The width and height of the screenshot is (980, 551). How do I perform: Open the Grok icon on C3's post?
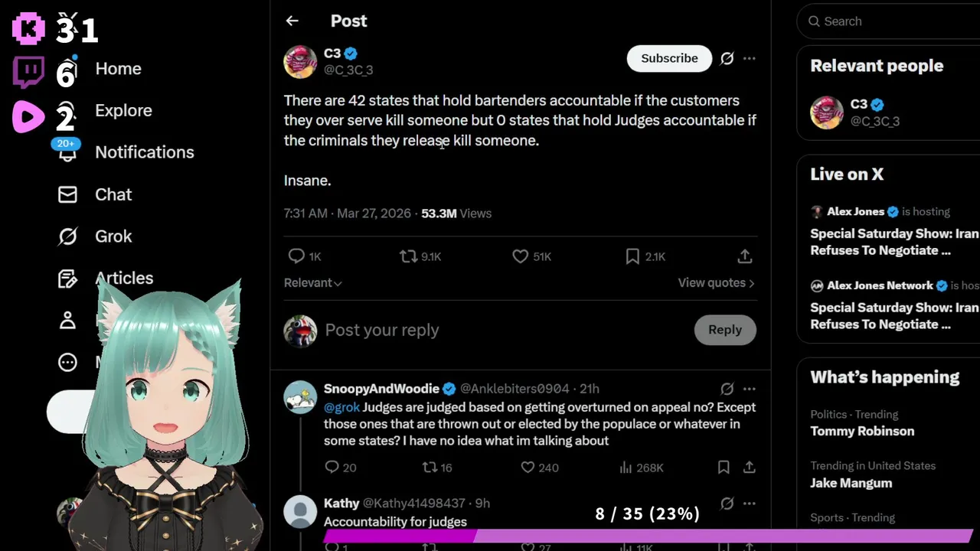coord(727,58)
